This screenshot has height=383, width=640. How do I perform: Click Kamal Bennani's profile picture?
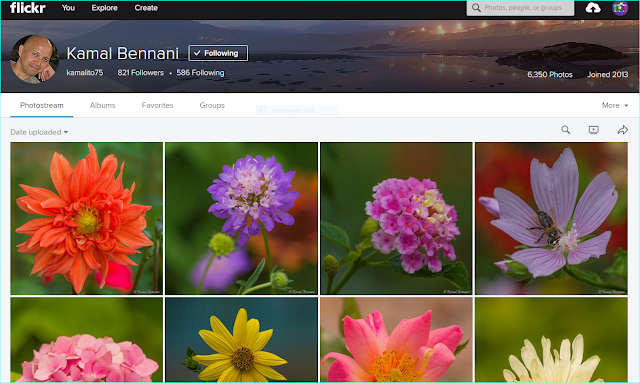click(x=34, y=59)
